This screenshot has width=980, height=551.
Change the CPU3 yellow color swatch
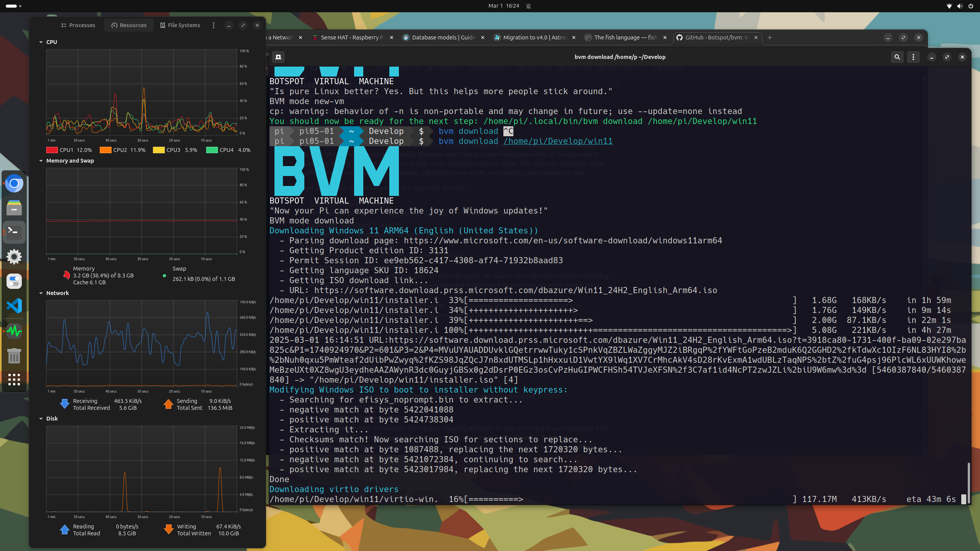(158, 150)
